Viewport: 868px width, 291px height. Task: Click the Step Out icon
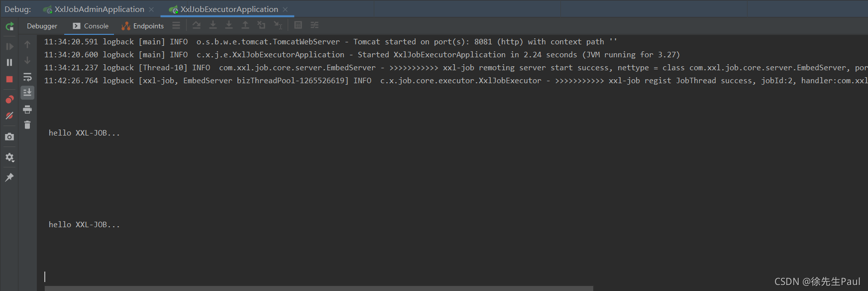pyautogui.click(x=245, y=25)
